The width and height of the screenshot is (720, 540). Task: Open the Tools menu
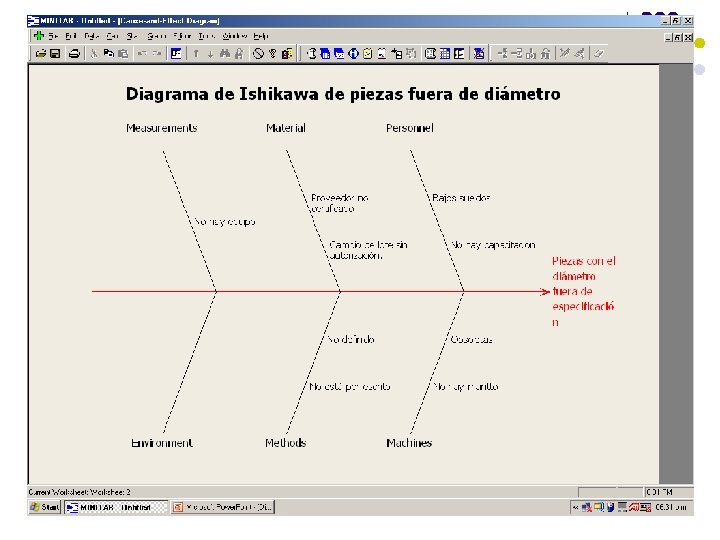click(206, 36)
